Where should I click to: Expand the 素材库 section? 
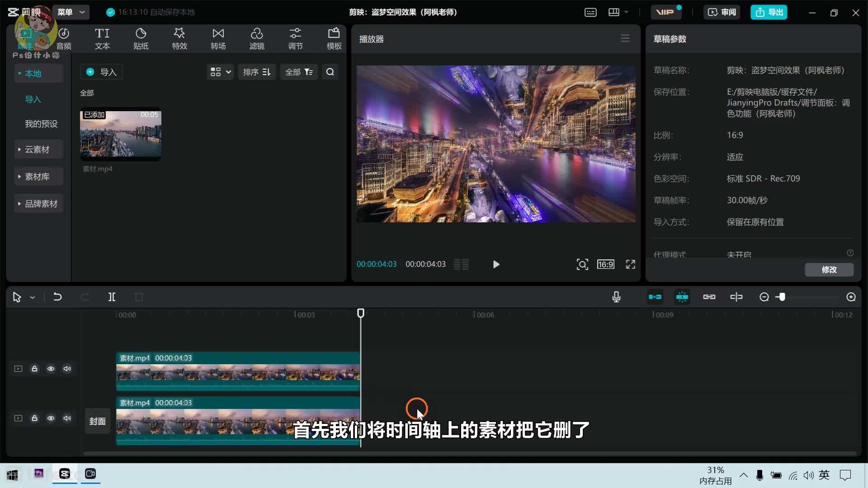pyautogui.click(x=38, y=177)
